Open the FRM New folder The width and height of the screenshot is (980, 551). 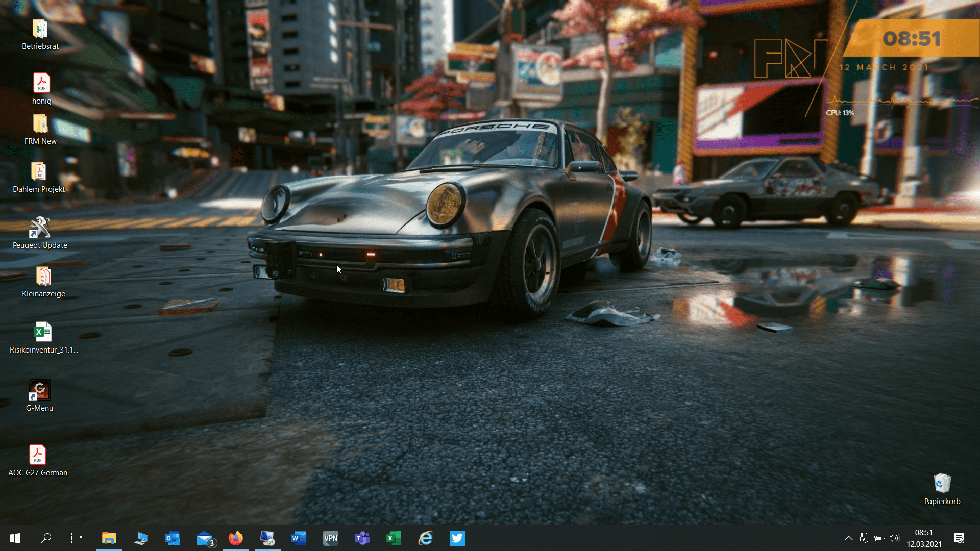tap(40, 130)
